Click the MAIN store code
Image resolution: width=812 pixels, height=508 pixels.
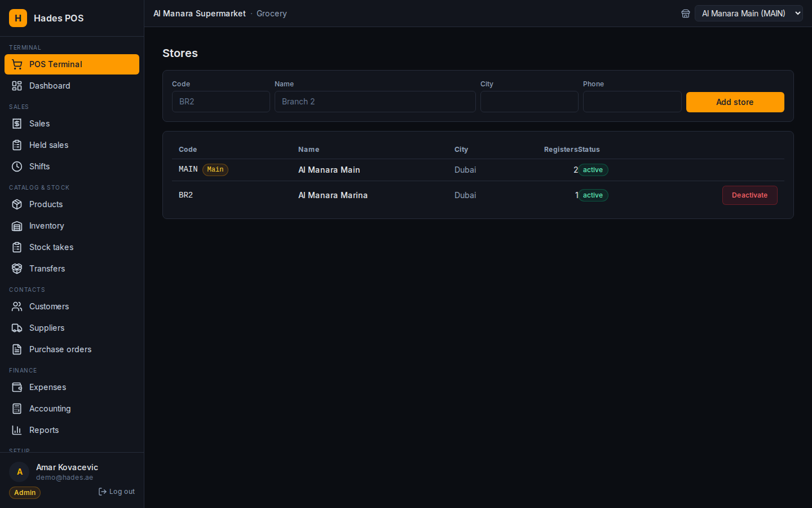tap(188, 169)
